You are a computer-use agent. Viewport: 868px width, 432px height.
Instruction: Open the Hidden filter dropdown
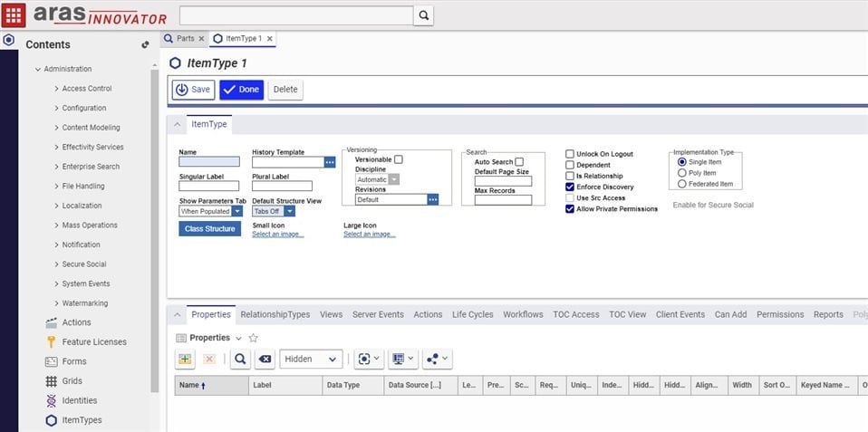pos(311,360)
